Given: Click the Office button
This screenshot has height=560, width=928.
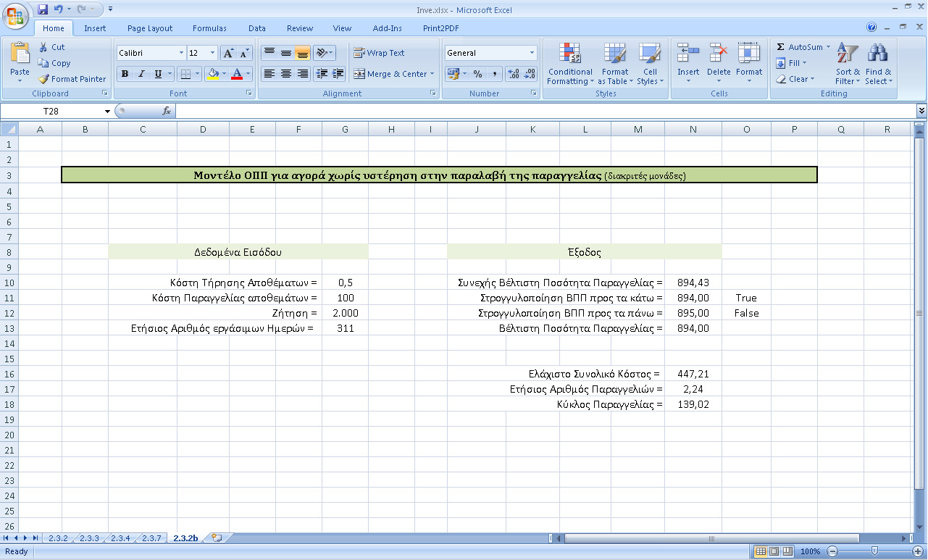Looking at the screenshot, I should pos(16,14).
